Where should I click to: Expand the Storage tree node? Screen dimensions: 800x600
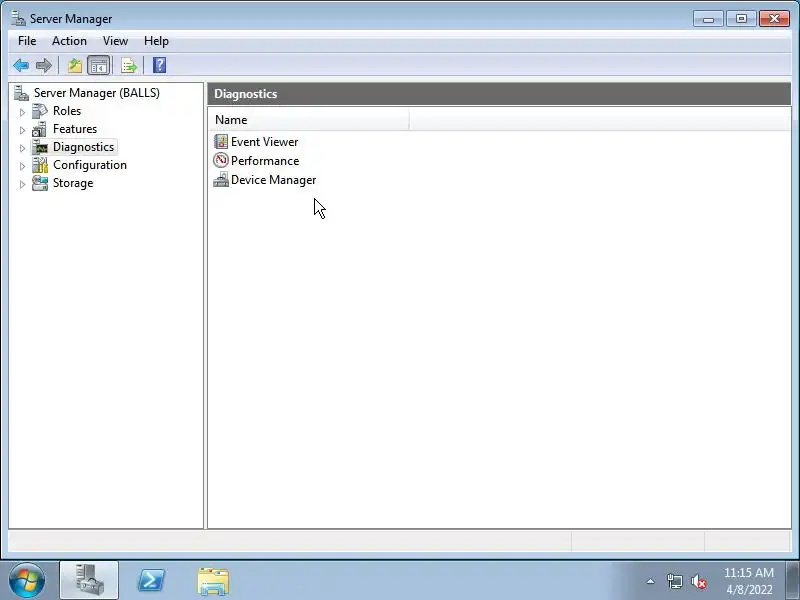[x=22, y=184]
